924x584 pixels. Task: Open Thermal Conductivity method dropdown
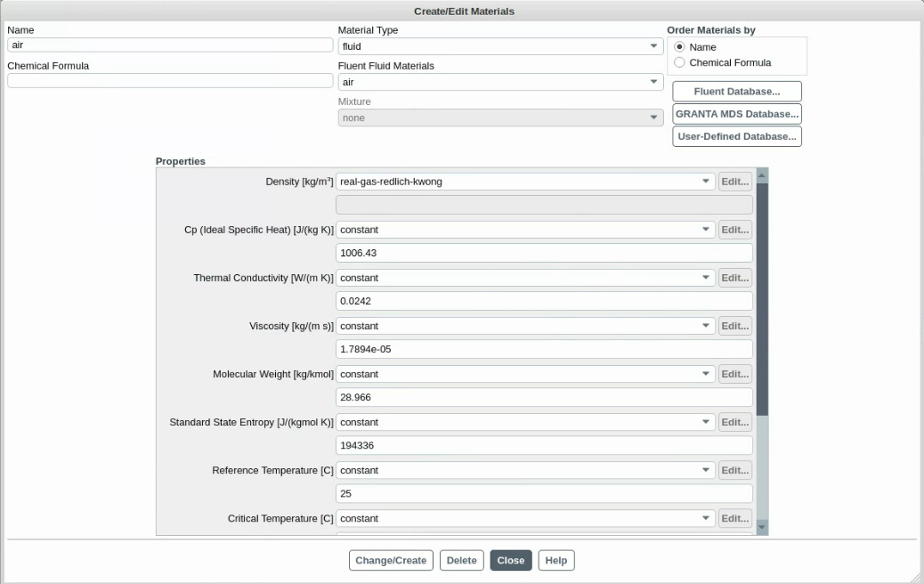[x=525, y=278]
